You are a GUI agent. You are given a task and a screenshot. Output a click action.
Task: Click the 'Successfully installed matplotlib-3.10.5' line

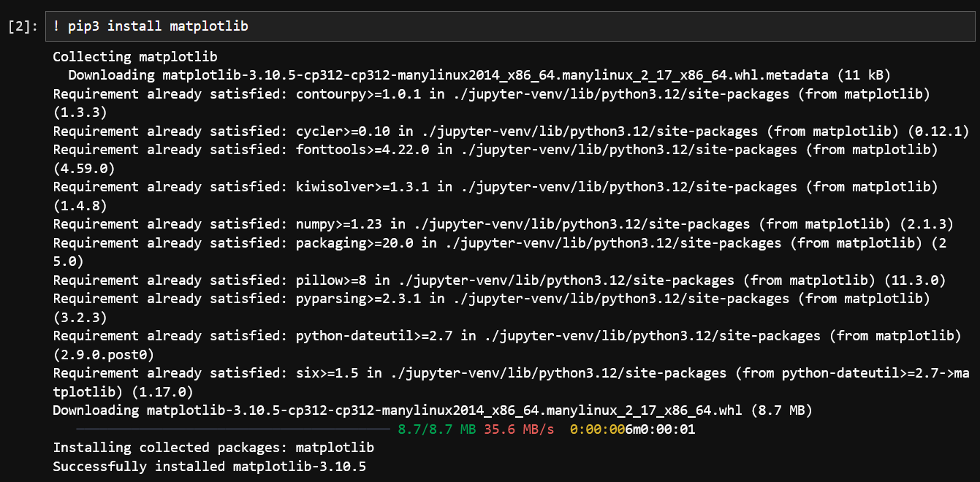point(209,466)
